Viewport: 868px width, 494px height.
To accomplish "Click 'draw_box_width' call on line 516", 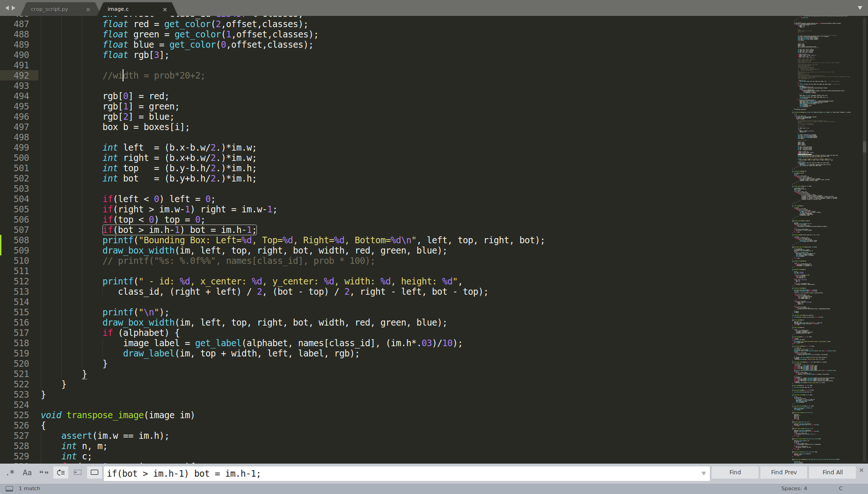I will point(139,322).
